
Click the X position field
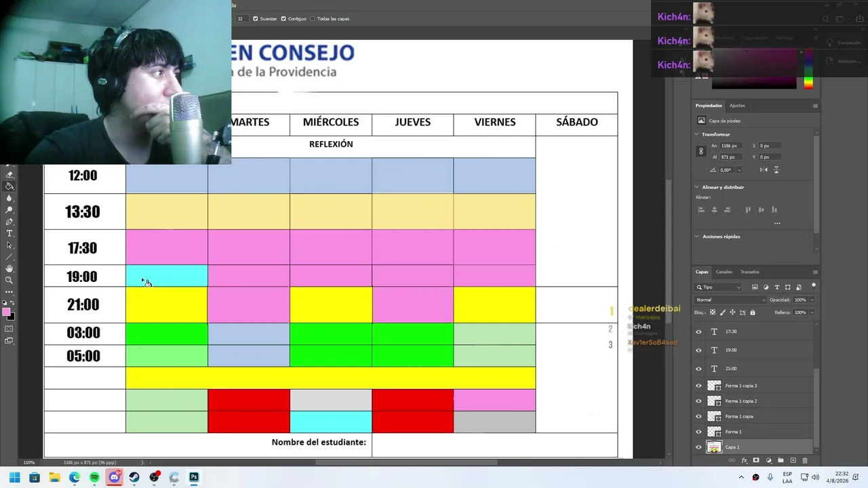tap(772, 146)
